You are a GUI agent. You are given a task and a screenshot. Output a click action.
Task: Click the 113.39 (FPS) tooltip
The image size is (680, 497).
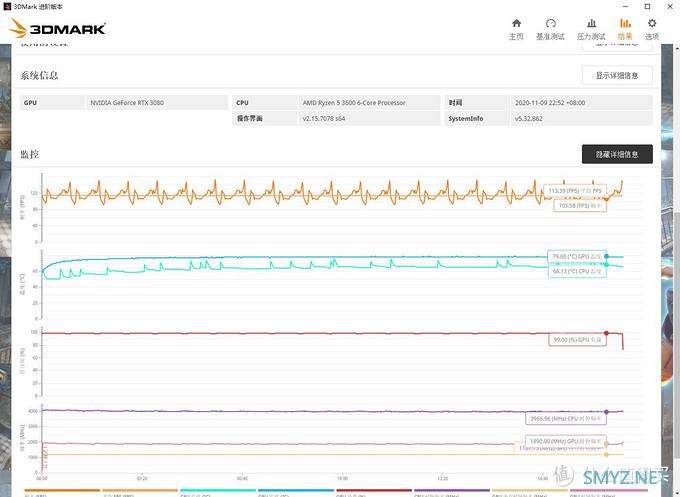575,191
